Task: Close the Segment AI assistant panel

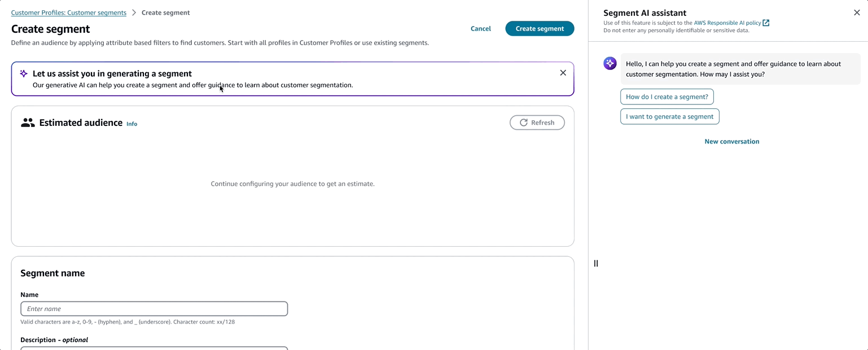Action: [x=857, y=12]
